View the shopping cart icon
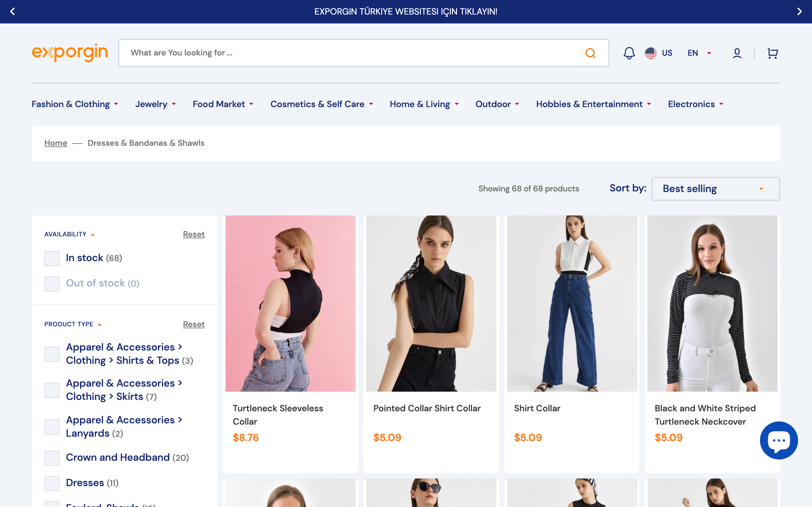Image resolution: width=812 pixels, height=507 pixels. (x=772, y=53)
